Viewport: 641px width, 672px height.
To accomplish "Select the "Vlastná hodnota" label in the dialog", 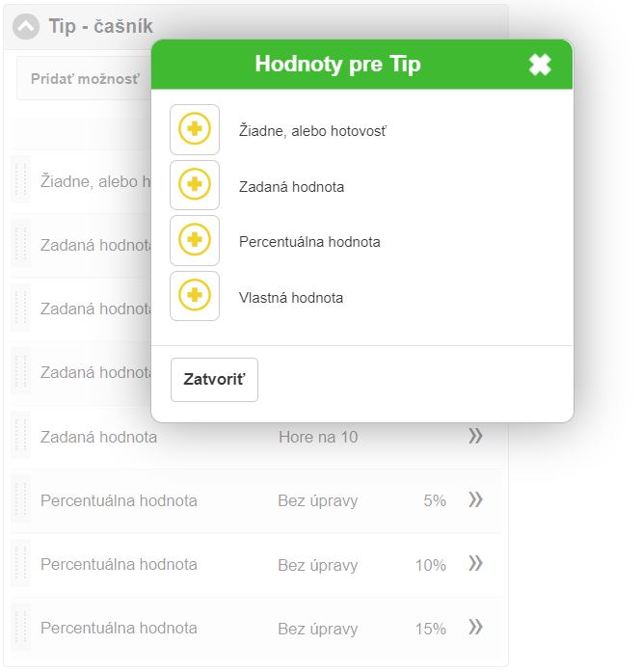I will coord(291,298).
